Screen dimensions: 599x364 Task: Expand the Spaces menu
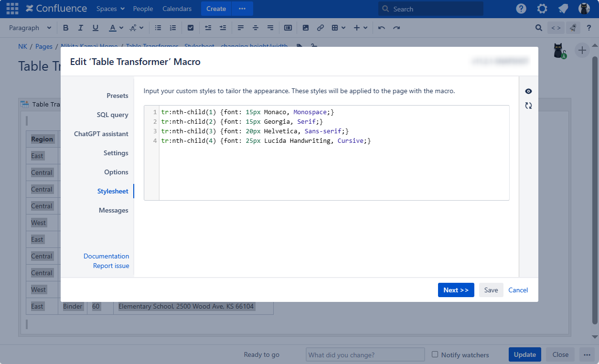click(110, 9)
